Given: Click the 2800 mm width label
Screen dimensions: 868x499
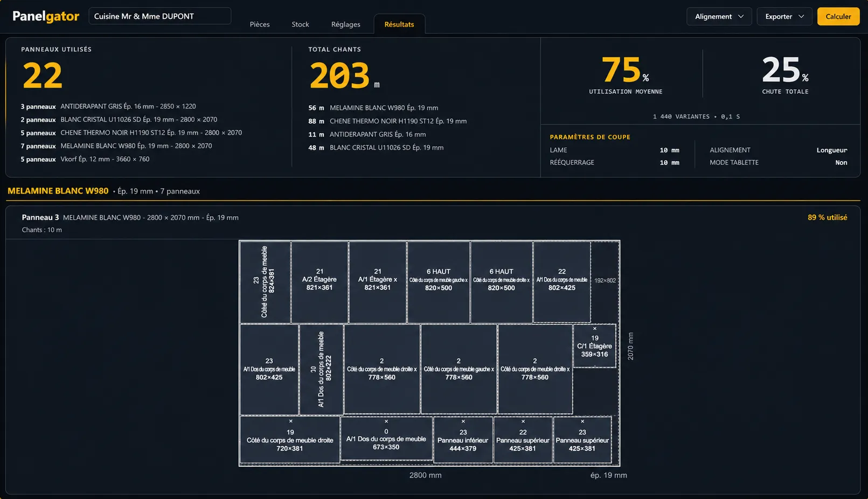Looking at the screenshot, I should [425, 475].
